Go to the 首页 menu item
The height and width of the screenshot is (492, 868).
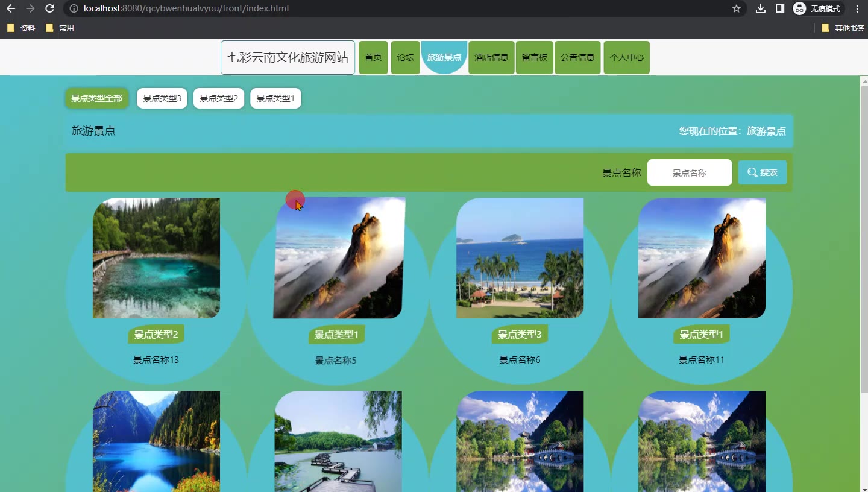(373, 57)
